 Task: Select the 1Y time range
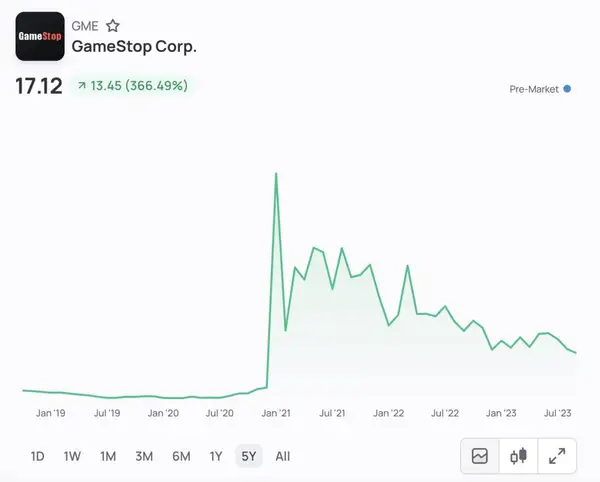[x=216, y=456]
